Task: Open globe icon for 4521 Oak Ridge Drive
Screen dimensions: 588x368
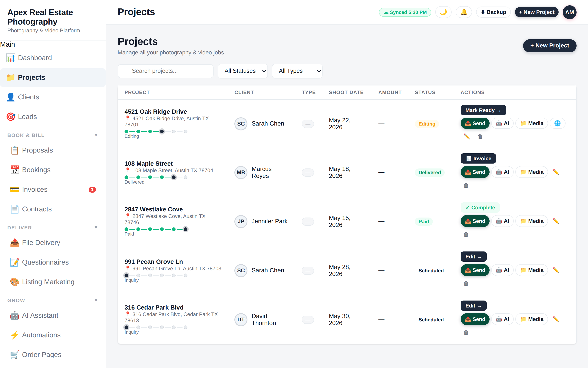Action: click(x=557, y=123)
